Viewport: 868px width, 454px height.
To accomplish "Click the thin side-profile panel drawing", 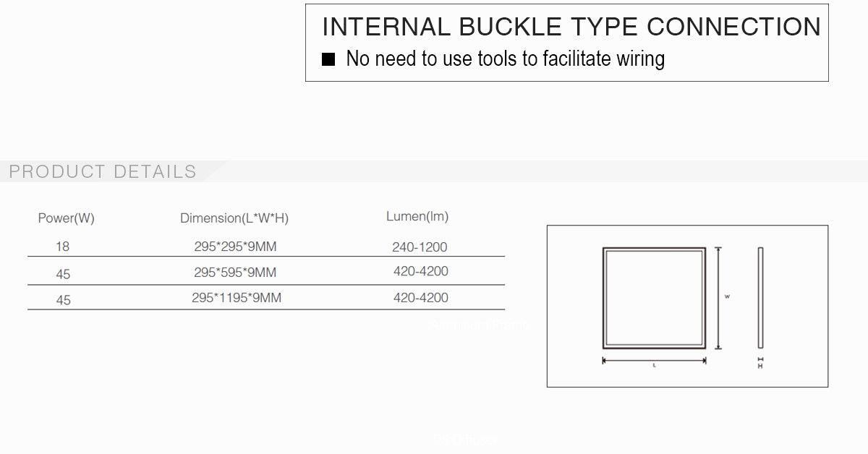I will click(x=760, y=298).
